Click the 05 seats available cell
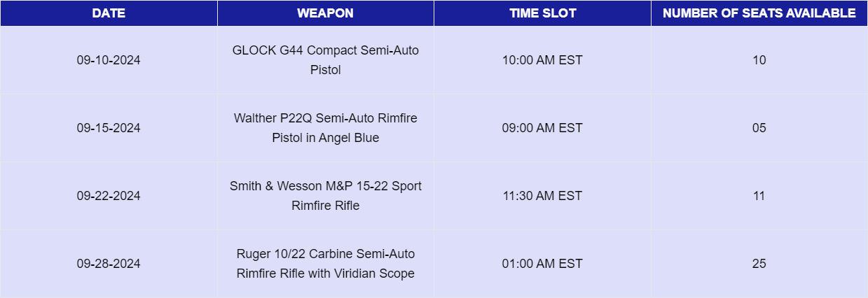The height and width of the screenshot is (298, 868). (759, 128)
